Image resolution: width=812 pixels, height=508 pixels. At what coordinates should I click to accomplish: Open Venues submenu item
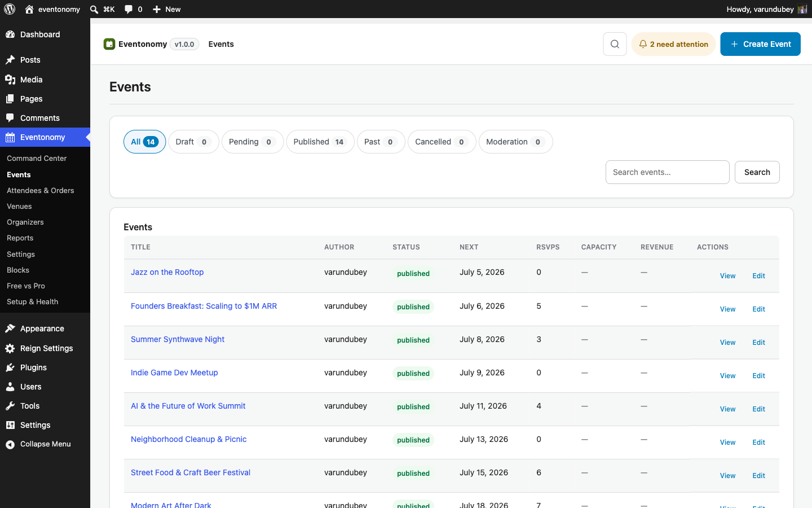[x=19, y=207]
